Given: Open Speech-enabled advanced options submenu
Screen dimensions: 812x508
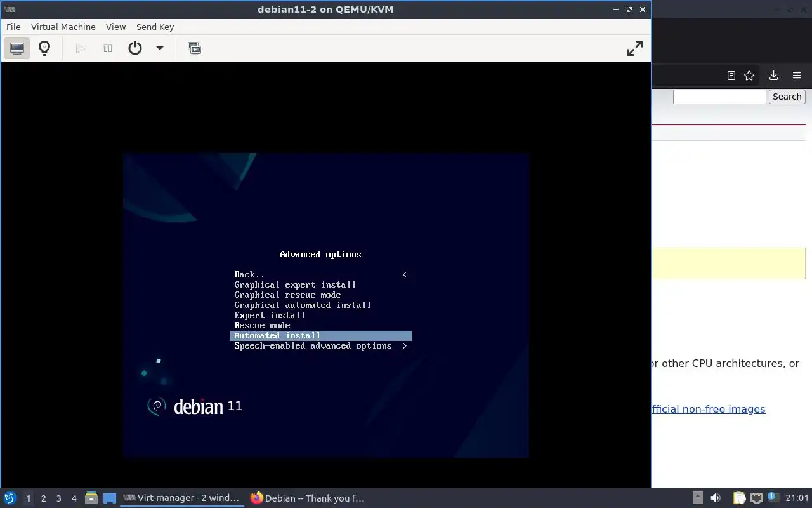Looking at the screenshot, I should point(321,345).
